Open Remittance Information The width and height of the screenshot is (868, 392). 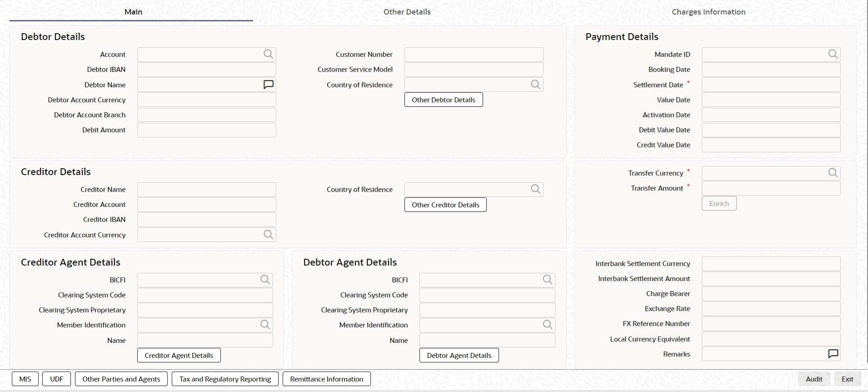coord(327,379)
